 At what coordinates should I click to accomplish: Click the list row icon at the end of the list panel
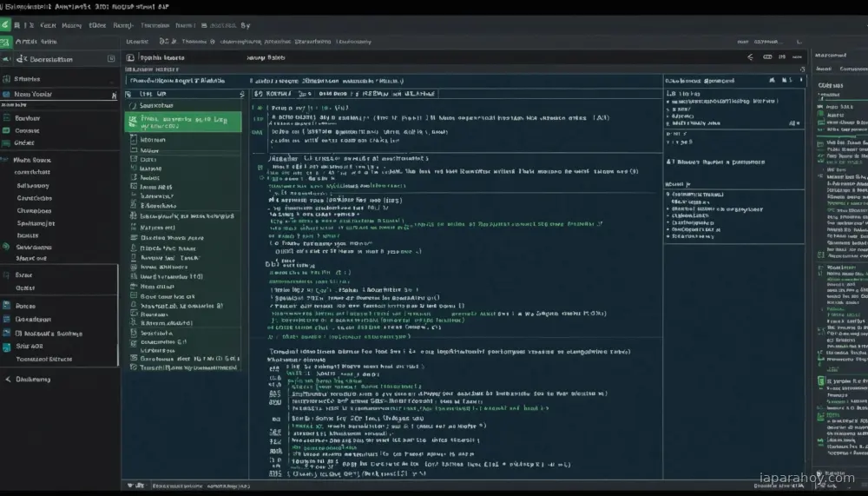coord(134,367)
